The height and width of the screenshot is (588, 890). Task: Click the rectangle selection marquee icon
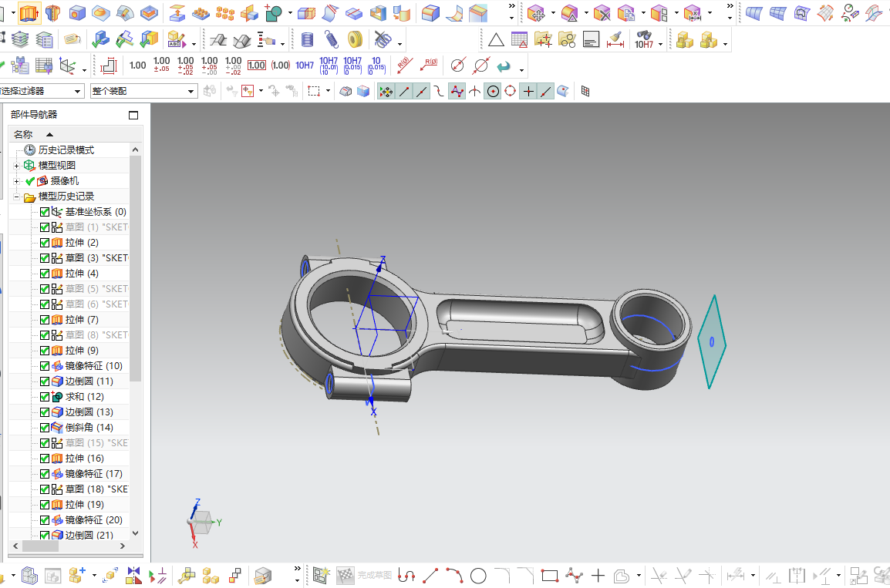coord(314,91)
